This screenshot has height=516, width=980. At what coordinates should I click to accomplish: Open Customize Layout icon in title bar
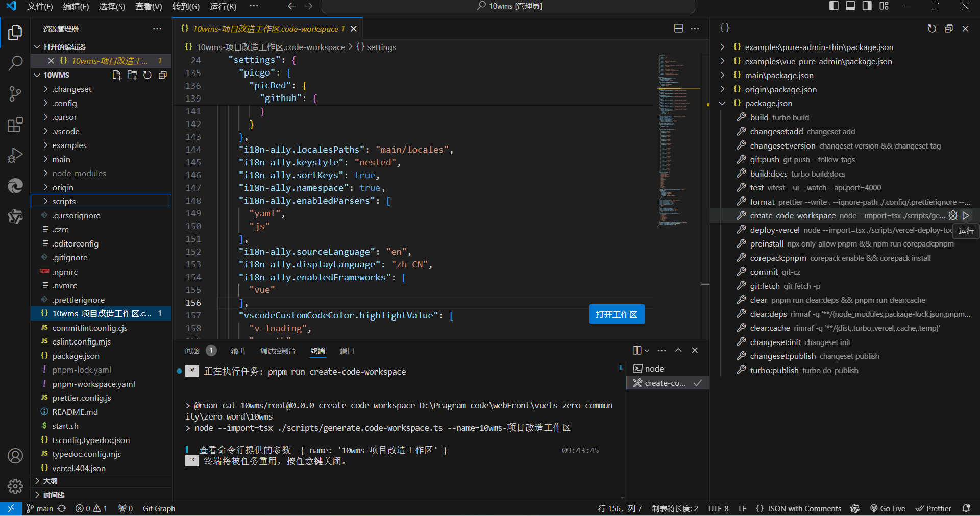coord(884,6)
